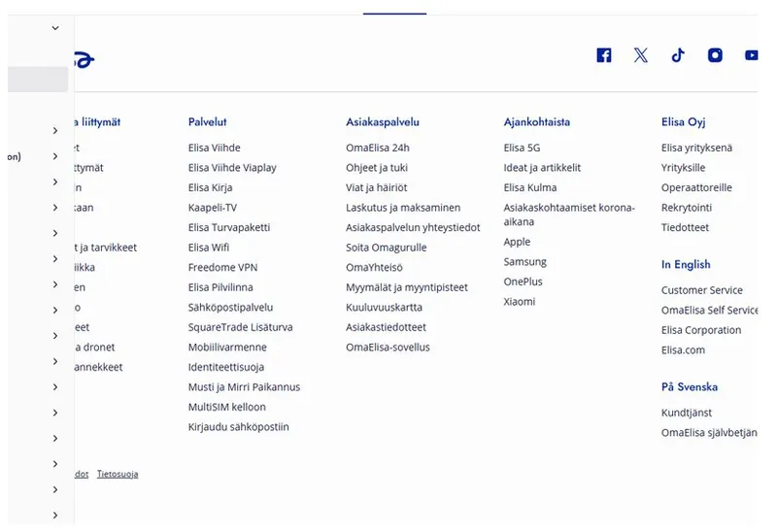This screenshot has height=532, width=777.
Task: Open Elisa's X (Twitter) profile icon
Action: (641, 55)
